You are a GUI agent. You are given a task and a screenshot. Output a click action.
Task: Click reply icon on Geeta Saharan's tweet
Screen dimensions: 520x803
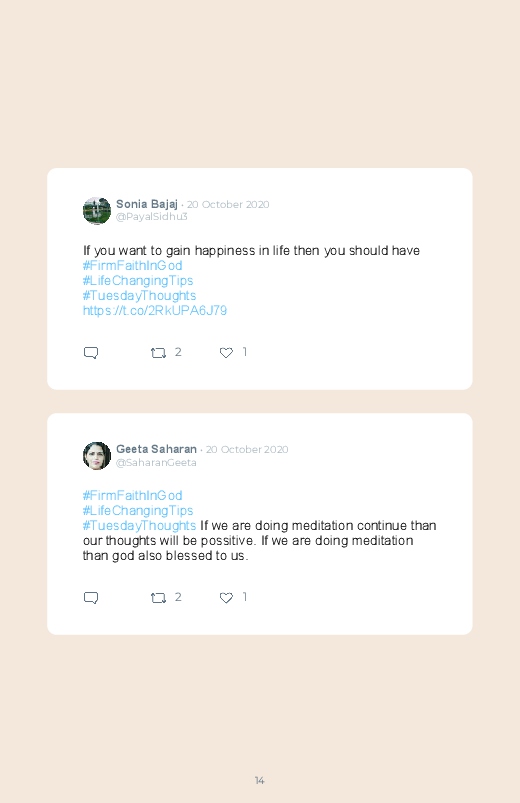pyautogui.click(x=91, y=598)
